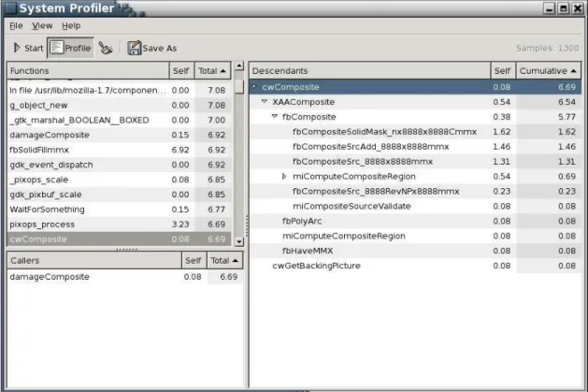Collapse the fbComposite tree node
The image size is (588, 392).
275,116
